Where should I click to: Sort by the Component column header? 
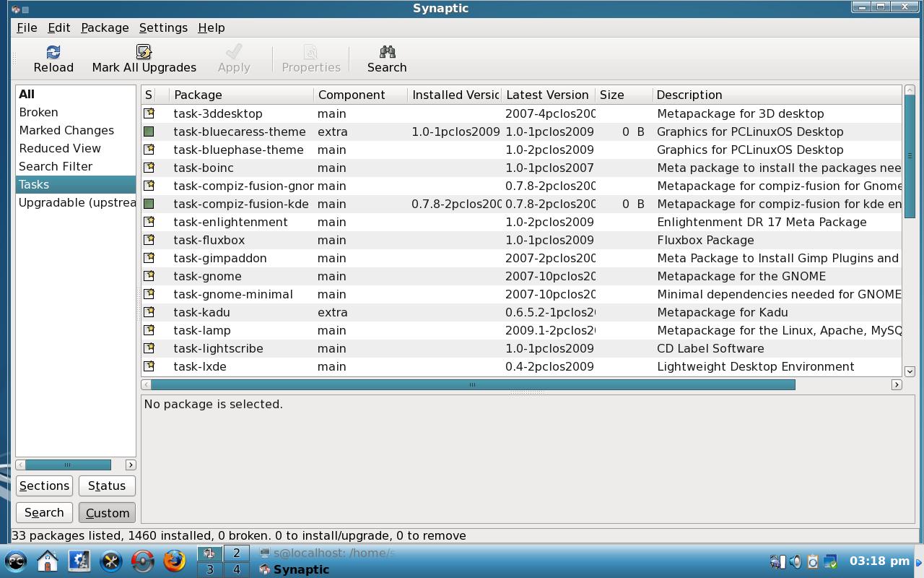pos(361,95)
